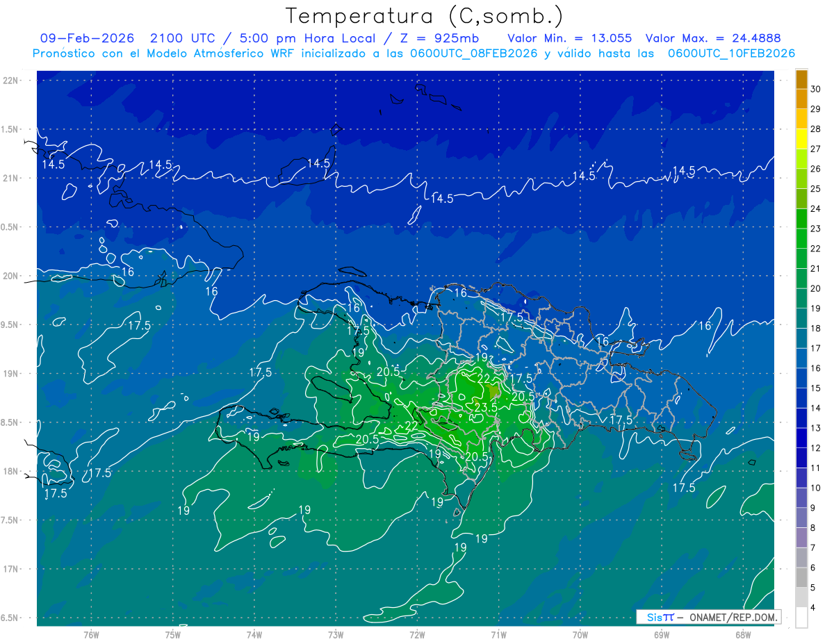Click the "20N" latitude axis label
The width and height of the screenshot is (834, 644).
pos(10,276)
